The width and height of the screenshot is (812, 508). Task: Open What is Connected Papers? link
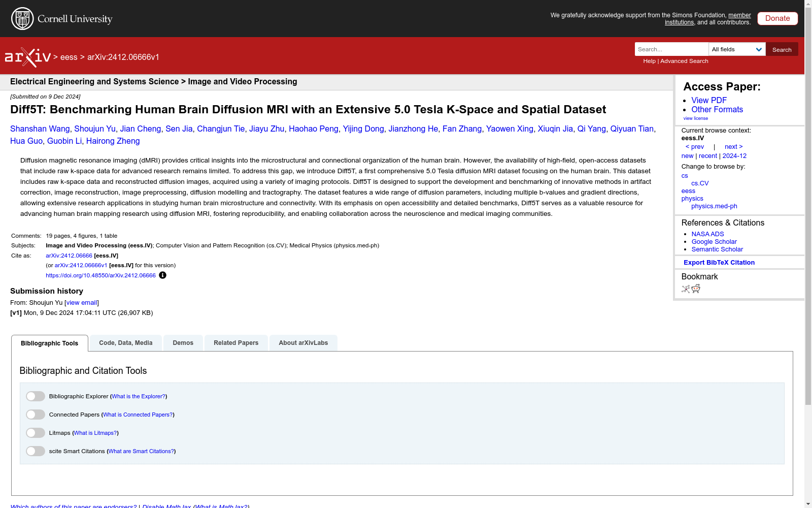[x=138, y=415]
